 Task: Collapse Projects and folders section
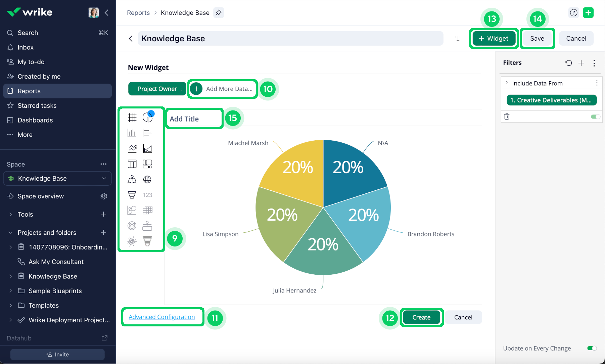pyautogui.click(x=10, y=233)
